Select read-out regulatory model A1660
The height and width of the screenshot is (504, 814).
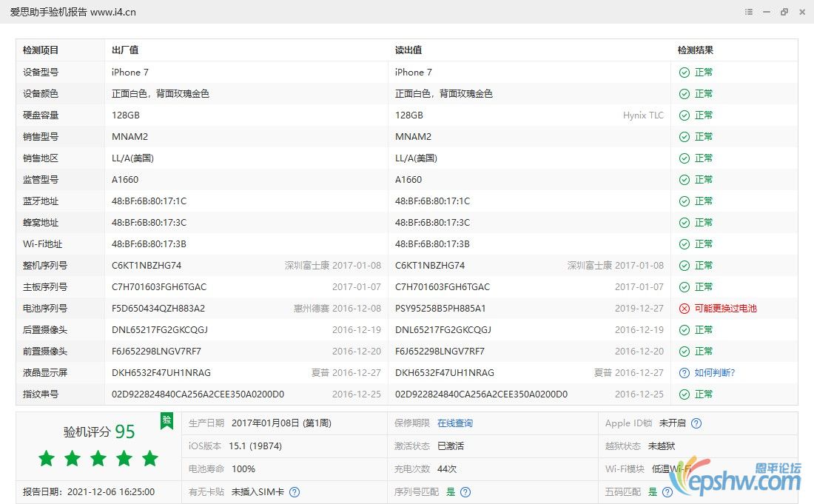click(408, 180)
